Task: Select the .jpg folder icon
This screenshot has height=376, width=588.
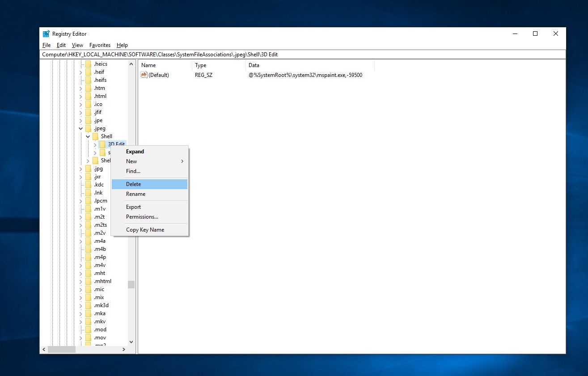Action: (x=88, y=169)
